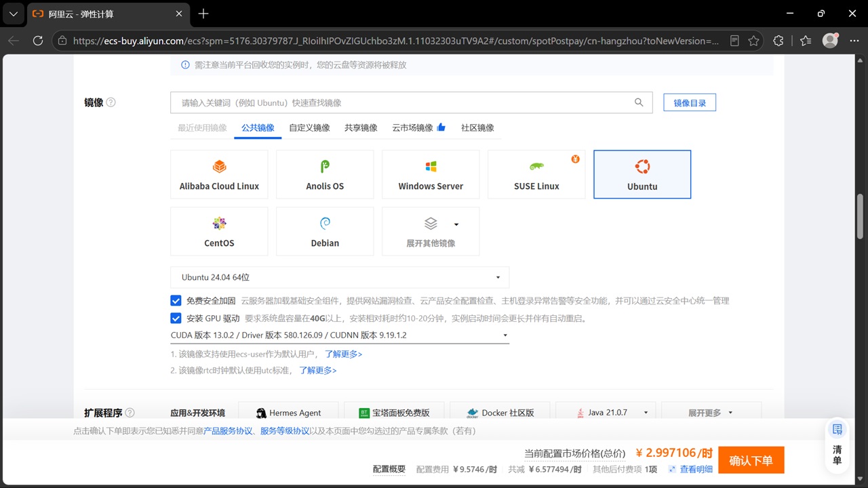
Task: Click the 镜像目录 button
Action: [x=690, y=103]
